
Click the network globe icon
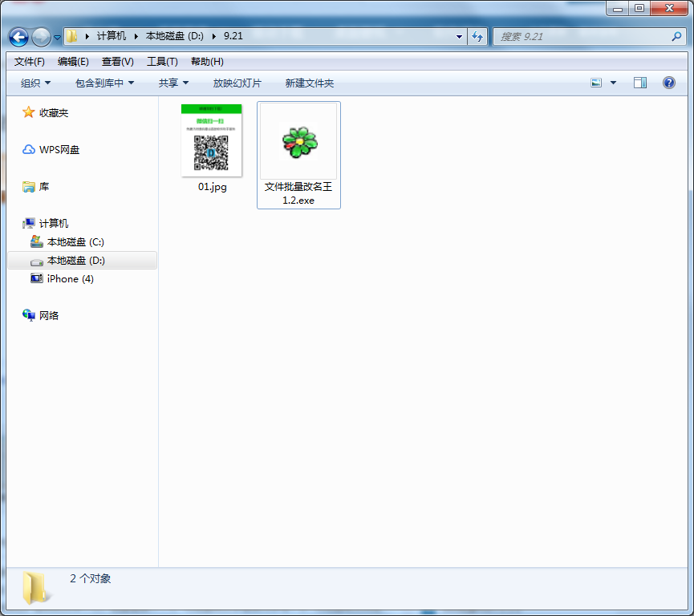click(x=29, y=315)
